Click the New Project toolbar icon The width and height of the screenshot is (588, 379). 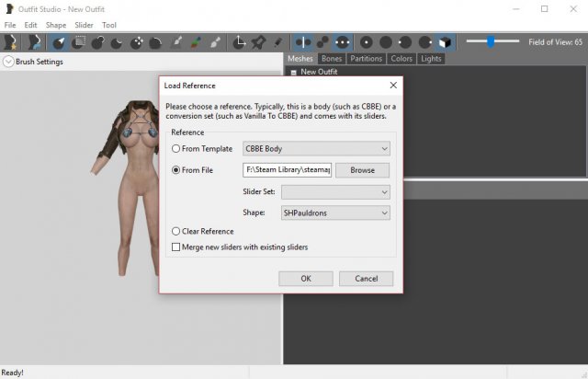click(11, 41)
